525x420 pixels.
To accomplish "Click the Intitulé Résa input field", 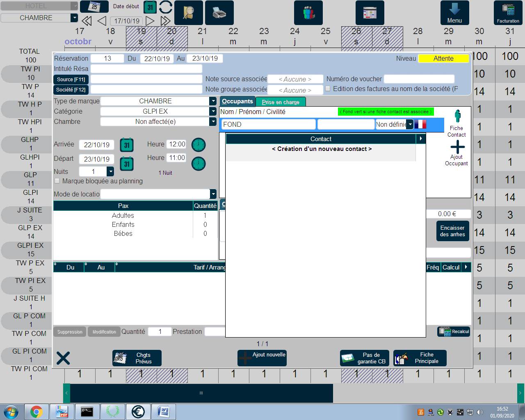I will [x=146, y=69].
